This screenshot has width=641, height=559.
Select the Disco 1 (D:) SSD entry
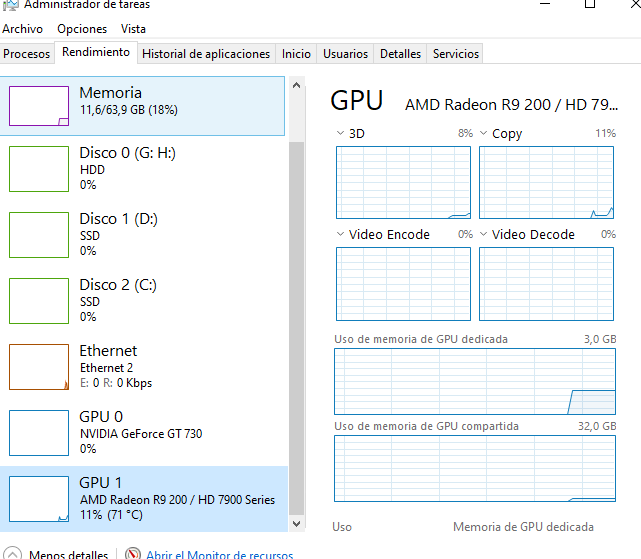tap(142, 235)
